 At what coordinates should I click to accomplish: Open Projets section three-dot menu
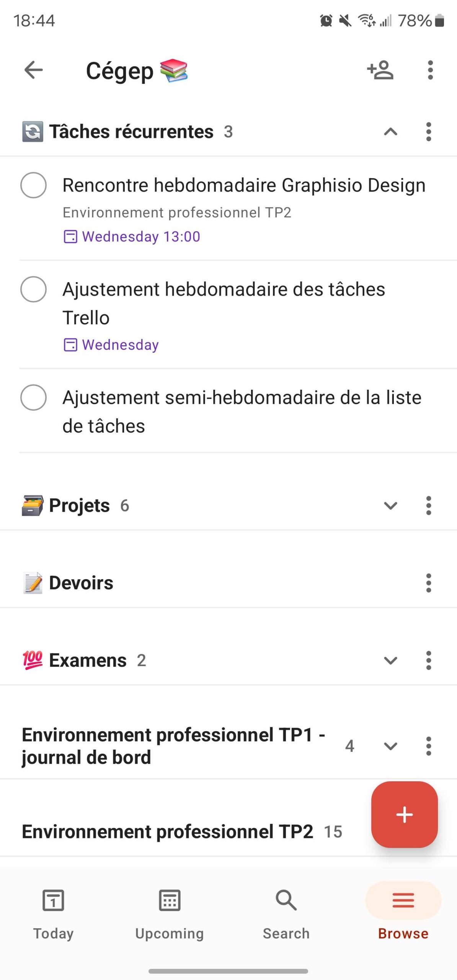[428, 506]
